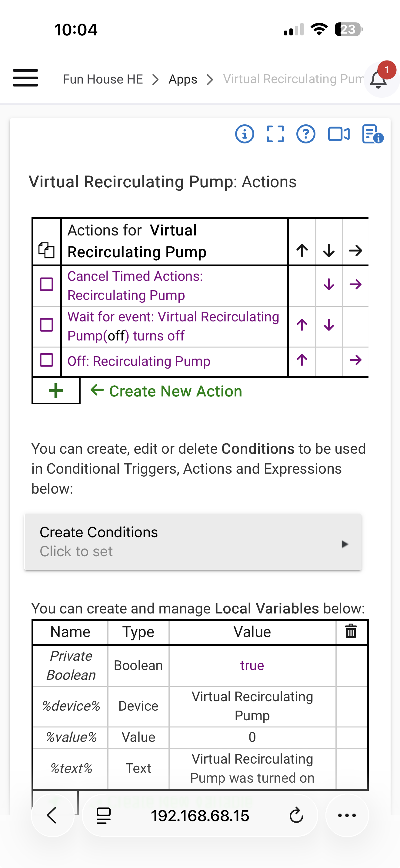Tick the Off: Recirculating Pump checkbox

47,360
